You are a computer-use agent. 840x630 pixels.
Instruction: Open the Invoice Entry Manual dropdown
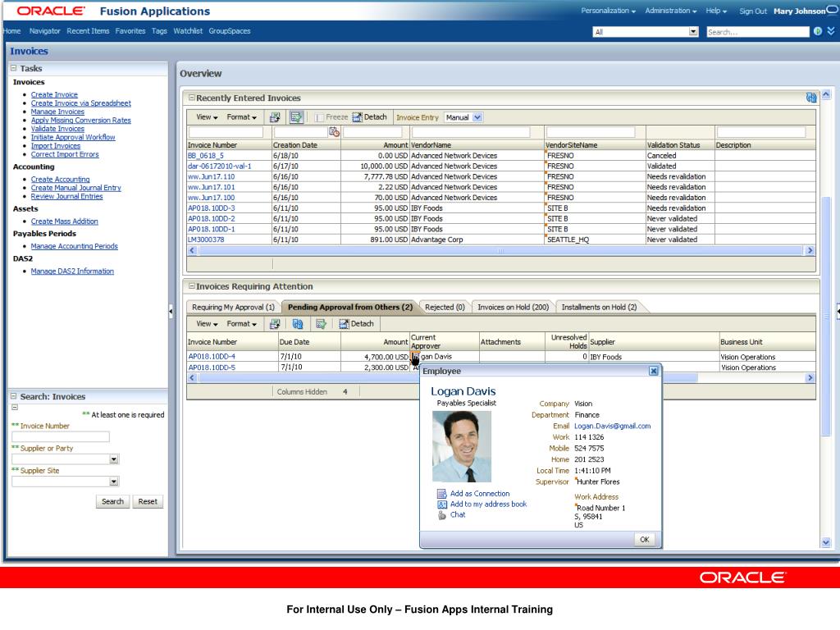tap(464, 117)
